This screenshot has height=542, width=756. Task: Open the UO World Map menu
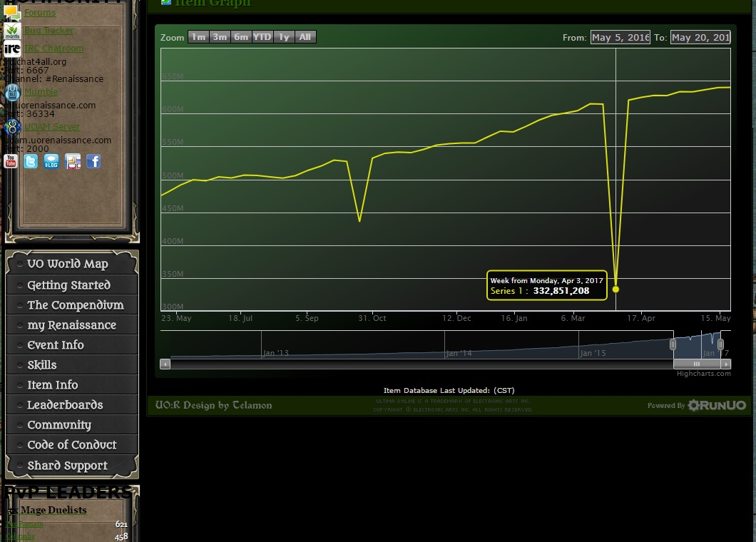(x=72, y=264)
